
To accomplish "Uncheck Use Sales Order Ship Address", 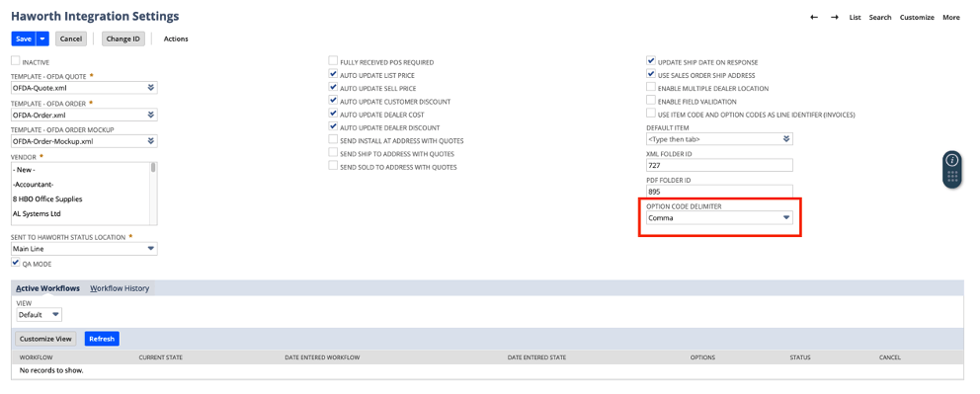I will coord(651,74).
